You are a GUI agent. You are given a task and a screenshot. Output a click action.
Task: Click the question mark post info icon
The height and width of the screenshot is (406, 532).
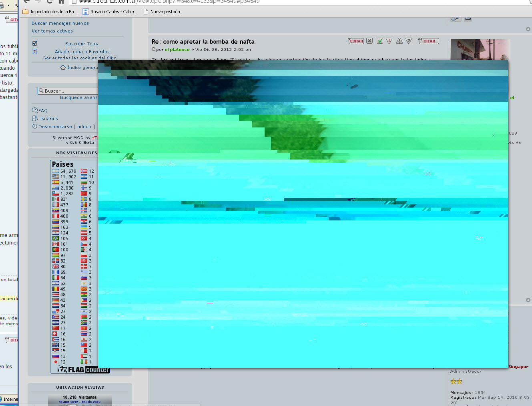pyautogui.click(x=409, y=41)
